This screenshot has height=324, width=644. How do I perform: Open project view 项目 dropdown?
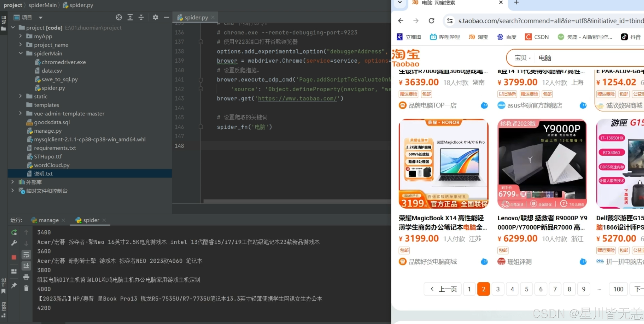coord(40,17)
